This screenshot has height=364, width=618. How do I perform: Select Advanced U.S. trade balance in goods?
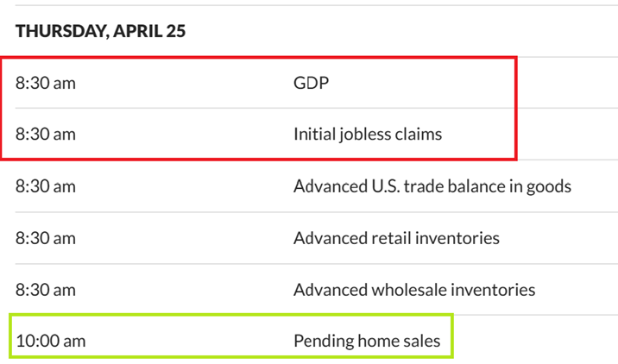tap(432, 186)
